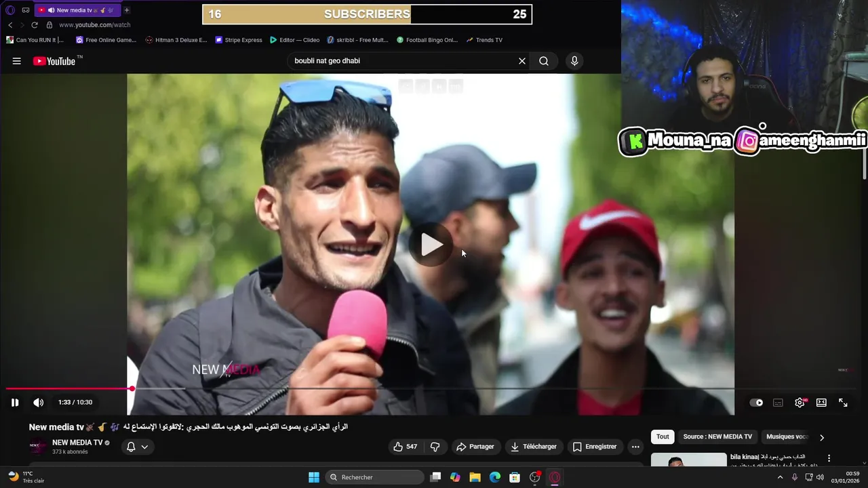Share video via Partager button
The height and width of the screenshot is (488, 868).
pos(475,447)
